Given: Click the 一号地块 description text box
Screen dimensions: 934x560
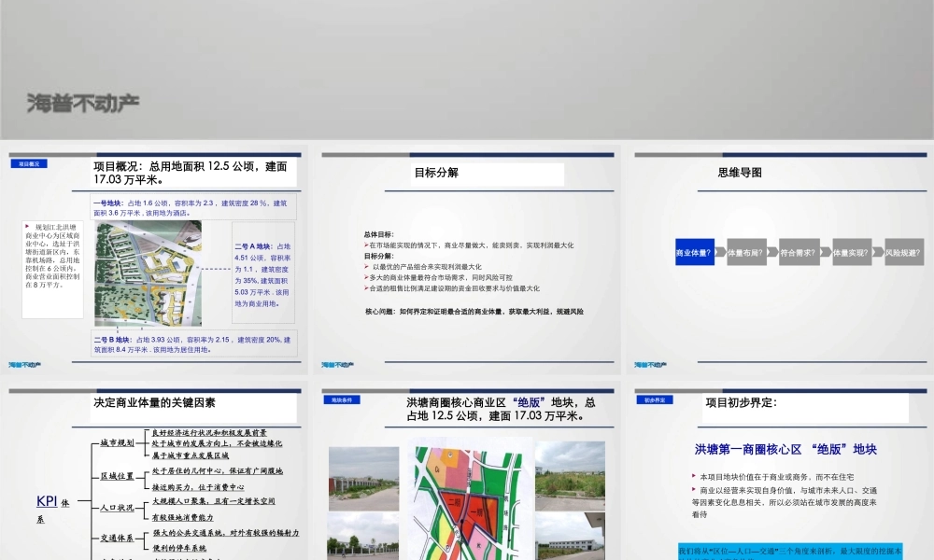Looking at the screenshot, I should [193, 208].
